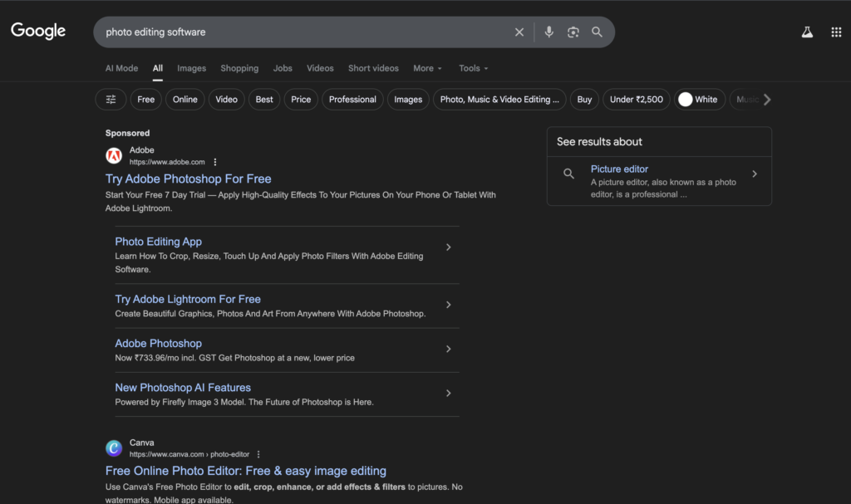Image resolution: width=851 pixels, height=504 pixels.
Task: Enable the Professional filter chip
Action: tap(352, 99)
